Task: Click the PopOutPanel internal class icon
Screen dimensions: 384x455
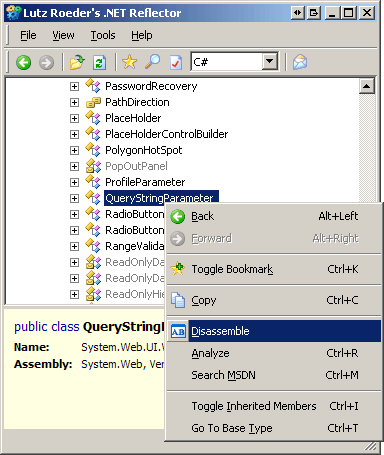Action: [x=93, y=166]
